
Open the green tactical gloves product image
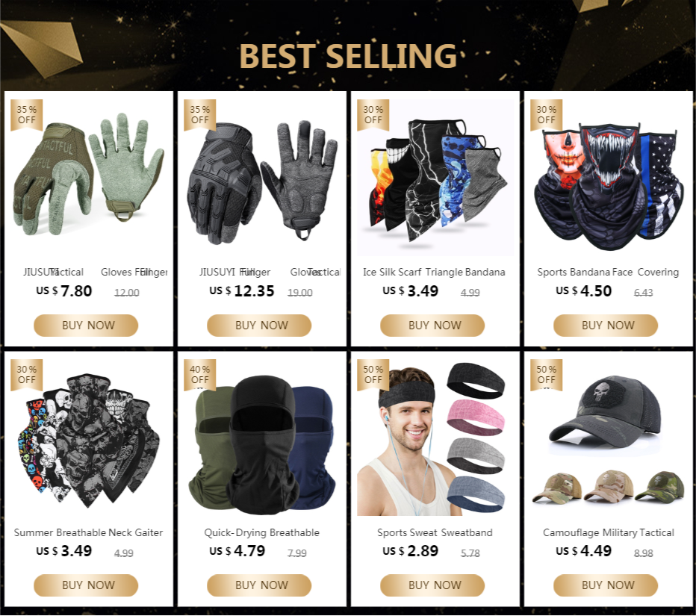click(x=89, y=178)
